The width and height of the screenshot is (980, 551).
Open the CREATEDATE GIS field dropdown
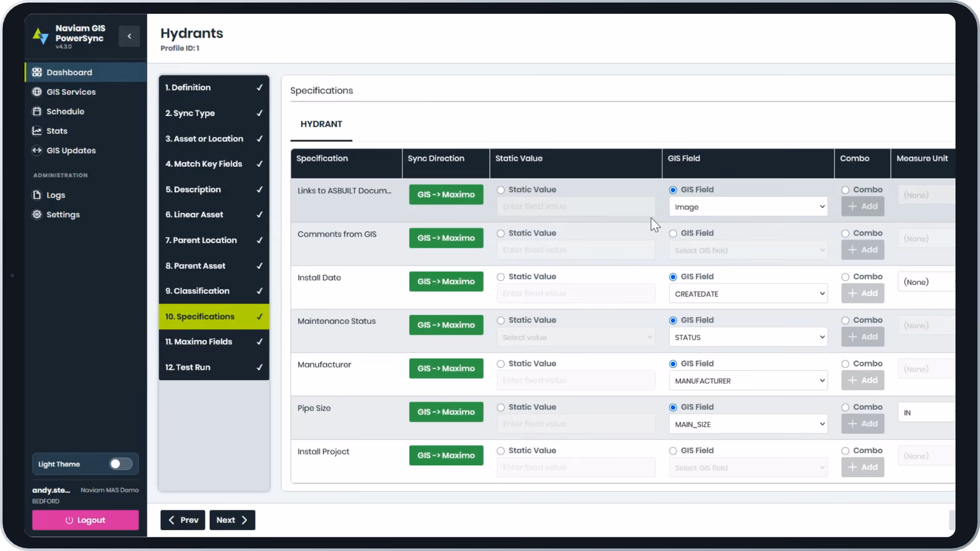tap(748, 294)
